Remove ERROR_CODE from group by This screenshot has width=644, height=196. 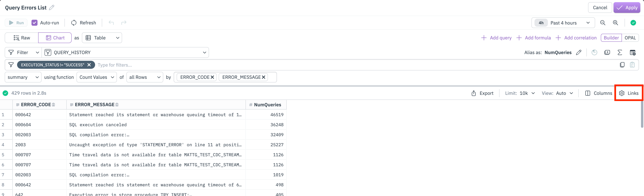[212, 77]
